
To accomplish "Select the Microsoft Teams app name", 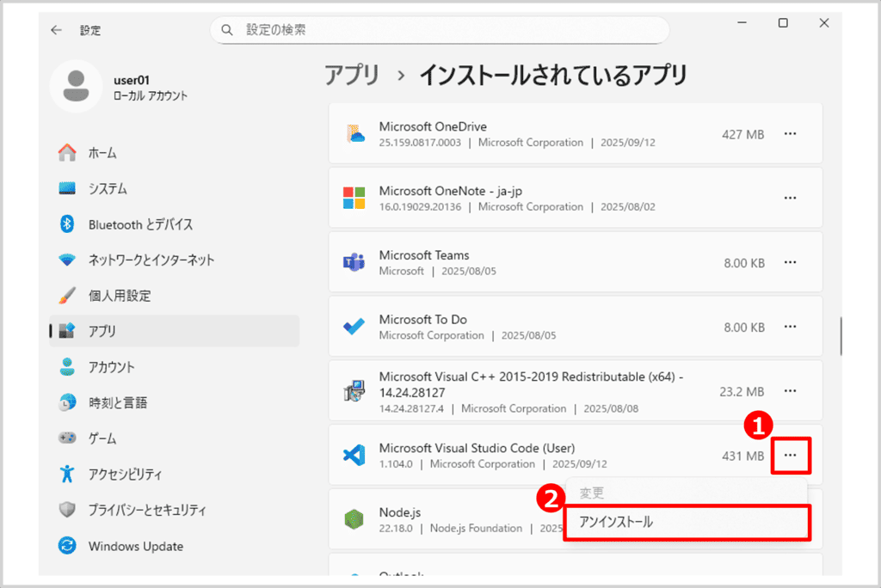I will pyautogui.click(x=424, y=255).
